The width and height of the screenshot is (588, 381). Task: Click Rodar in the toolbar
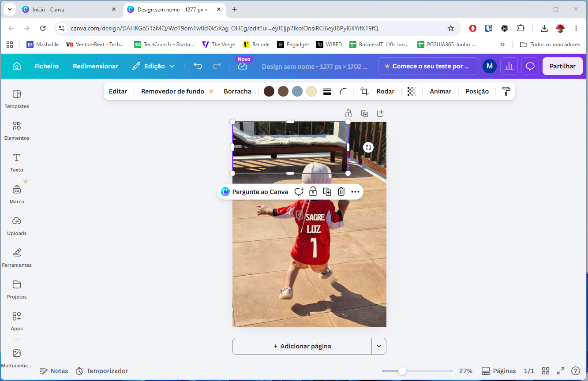[386, 91]
